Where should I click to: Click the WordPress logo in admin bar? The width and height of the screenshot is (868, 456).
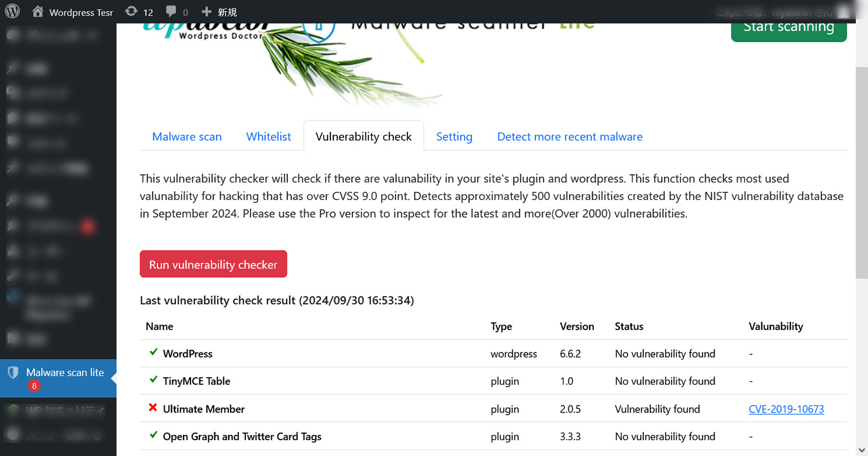pyautogui.click(x=12, y=11)
